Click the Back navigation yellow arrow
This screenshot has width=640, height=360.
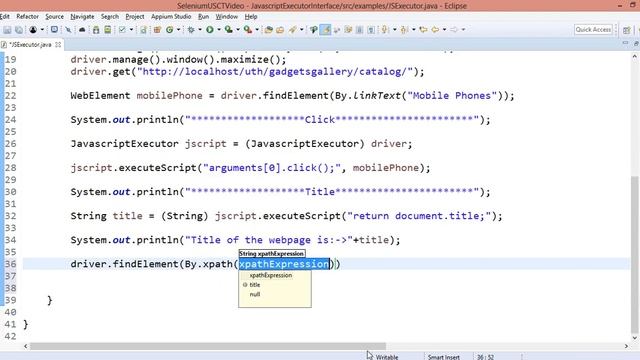(x=435, y=29)
